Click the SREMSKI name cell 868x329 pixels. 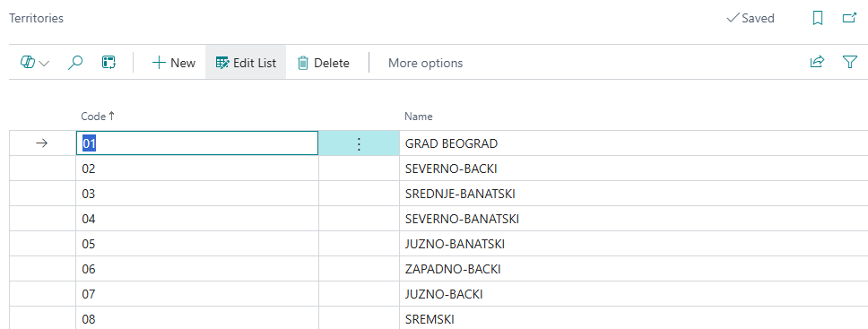tap(633, 319)
